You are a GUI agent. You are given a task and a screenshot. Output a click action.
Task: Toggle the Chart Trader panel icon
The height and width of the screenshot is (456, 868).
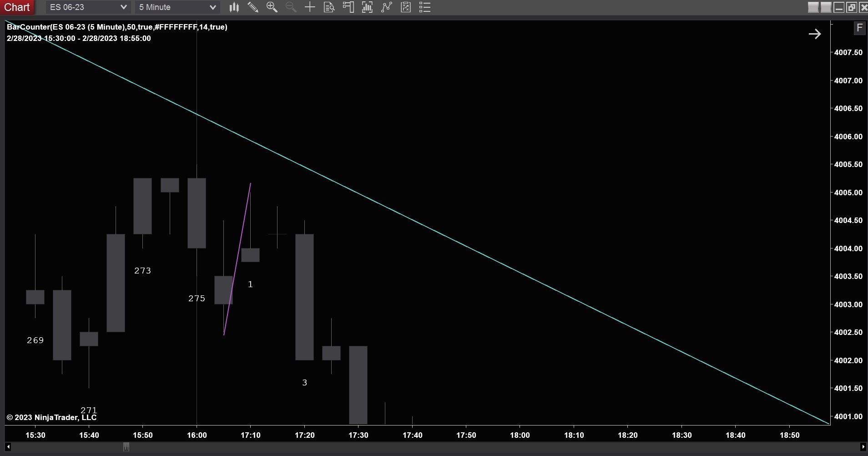[348, 7]
